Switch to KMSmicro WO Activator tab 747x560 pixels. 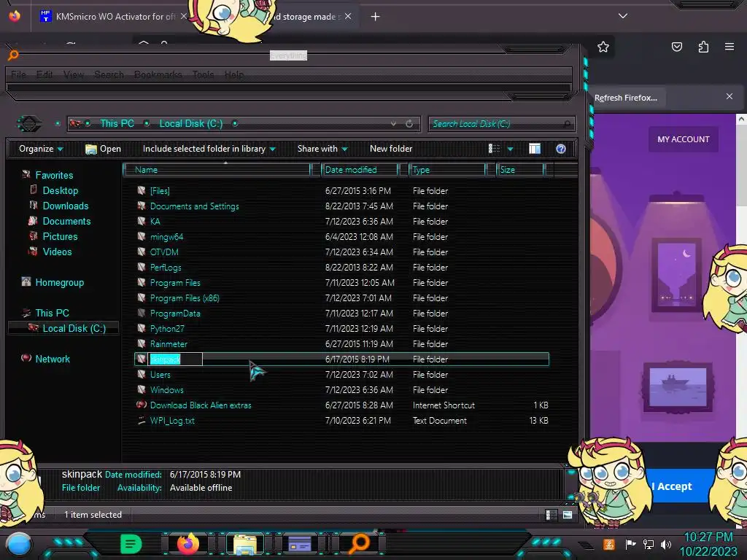[x=115, y=17]
